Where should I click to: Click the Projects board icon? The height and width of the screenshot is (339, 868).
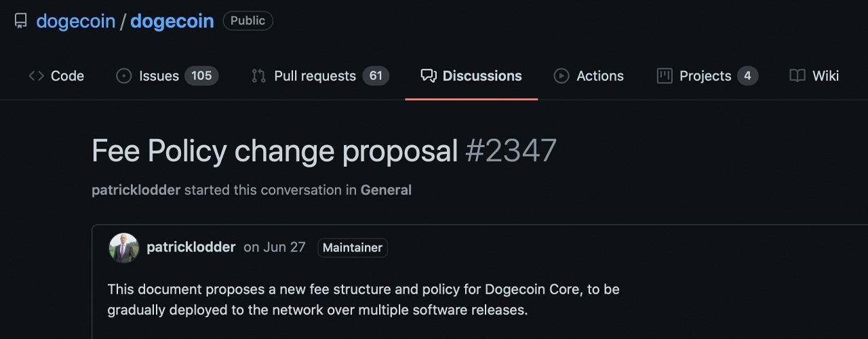[665, 76]
